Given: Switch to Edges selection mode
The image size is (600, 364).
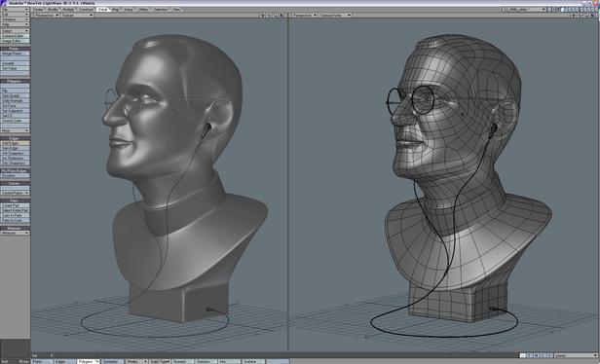Looking at the screenshot, I should click(x=64, y=361).
